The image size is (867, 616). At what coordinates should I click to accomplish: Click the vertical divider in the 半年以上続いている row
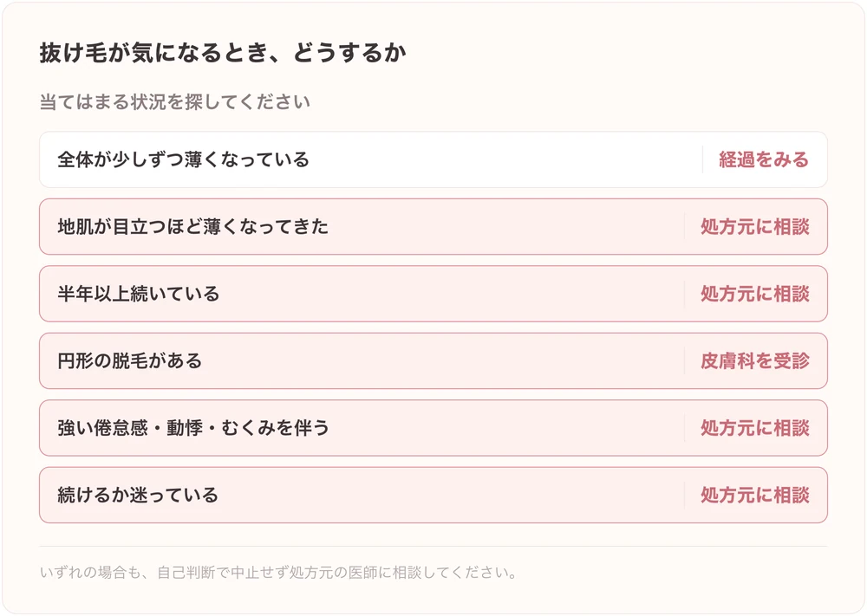click(684, 294)
